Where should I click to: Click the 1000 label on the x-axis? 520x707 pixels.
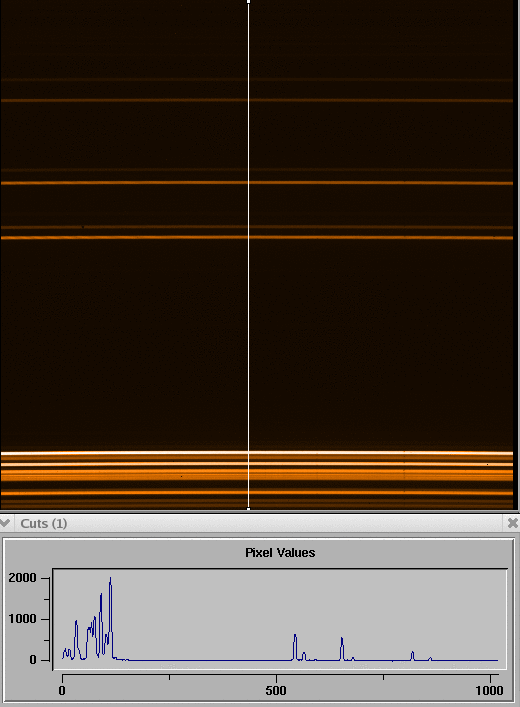click(489, 690)
